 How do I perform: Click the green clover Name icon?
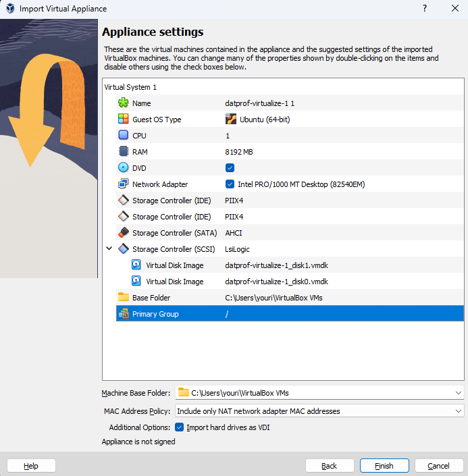(123, 103)
